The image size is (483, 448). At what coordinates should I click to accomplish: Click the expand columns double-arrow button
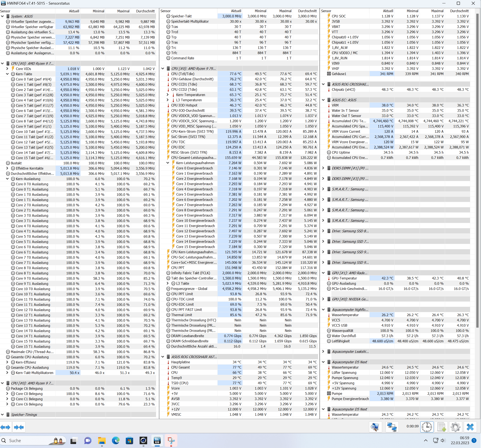[x=5, y=427]
